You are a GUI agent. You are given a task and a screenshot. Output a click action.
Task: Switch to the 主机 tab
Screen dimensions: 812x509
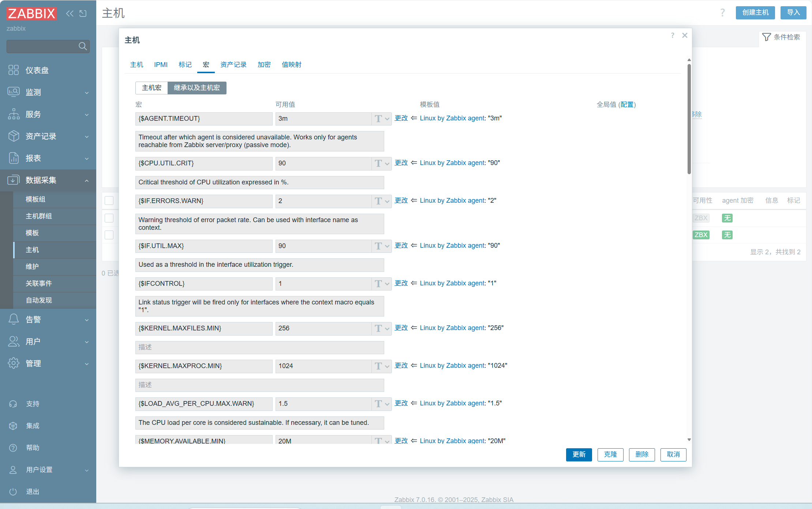tap(136, 65)
